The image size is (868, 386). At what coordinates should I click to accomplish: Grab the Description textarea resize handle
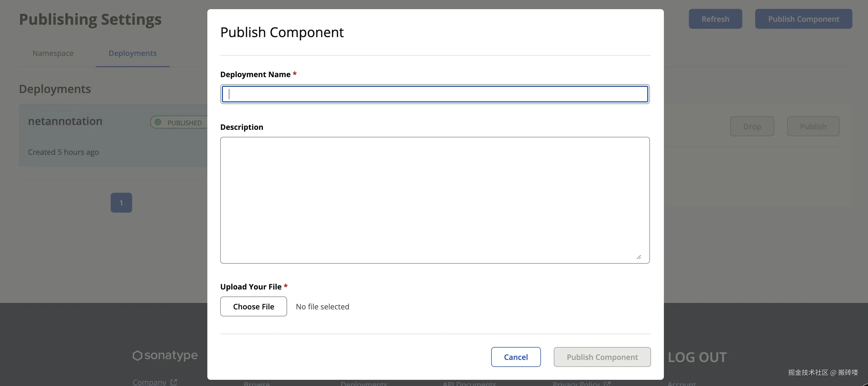tap(639, 257)
